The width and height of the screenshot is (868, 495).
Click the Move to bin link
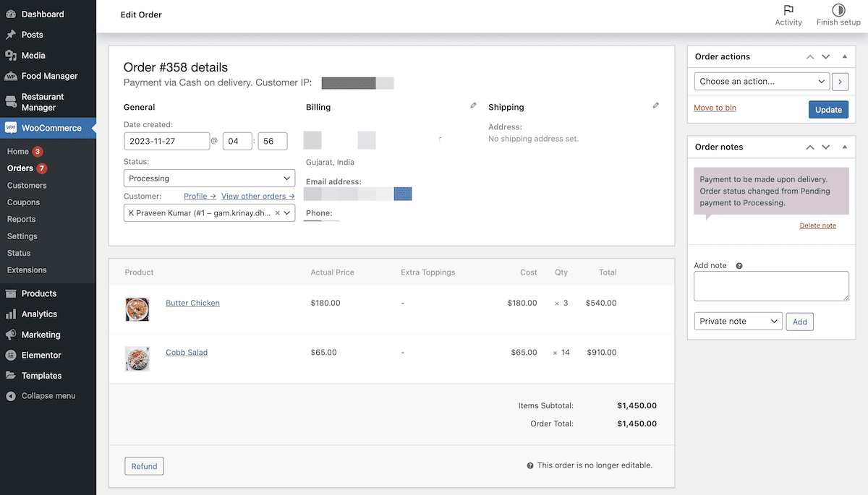[715, 108]
